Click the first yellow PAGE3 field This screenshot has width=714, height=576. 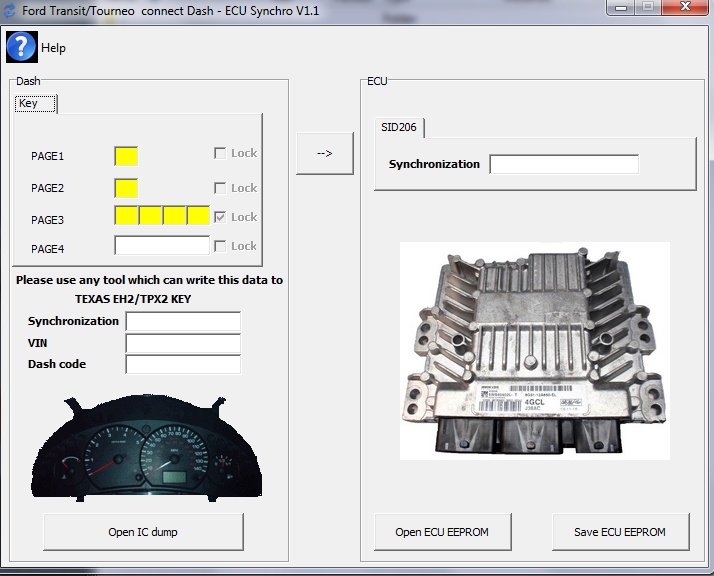coord(126,215)
